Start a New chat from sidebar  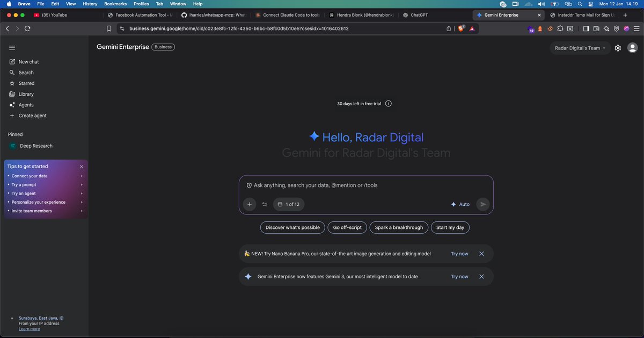pyautogui.click(x=24, y=62)
